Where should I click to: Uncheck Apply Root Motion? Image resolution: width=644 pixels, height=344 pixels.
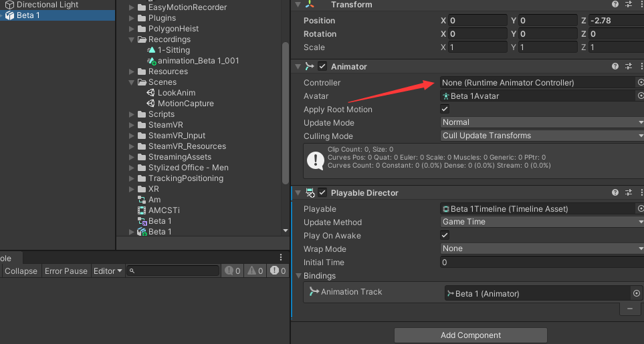(445, 109)
